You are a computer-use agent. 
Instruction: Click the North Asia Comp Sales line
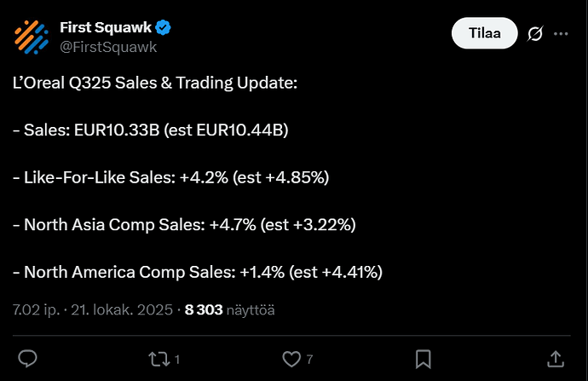[x=184, y=224]
